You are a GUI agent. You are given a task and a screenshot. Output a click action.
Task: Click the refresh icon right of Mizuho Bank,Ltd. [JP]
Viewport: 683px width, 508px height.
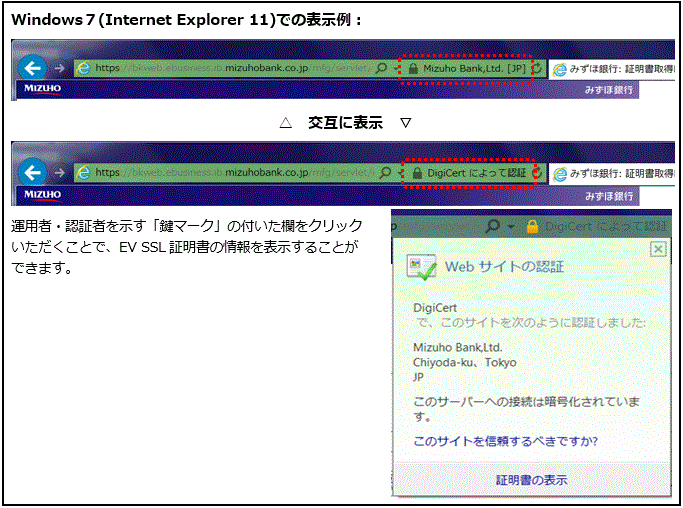(x=538, y=68)
